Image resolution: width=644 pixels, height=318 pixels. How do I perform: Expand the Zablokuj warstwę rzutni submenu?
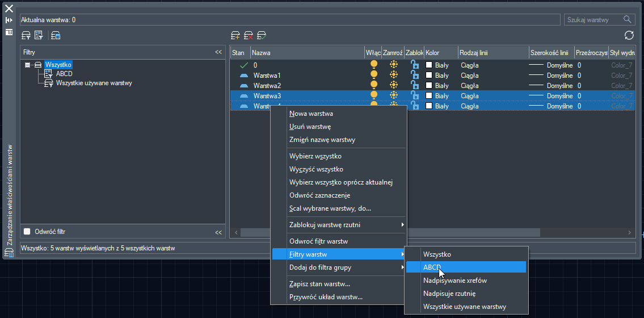click(339, 225)
